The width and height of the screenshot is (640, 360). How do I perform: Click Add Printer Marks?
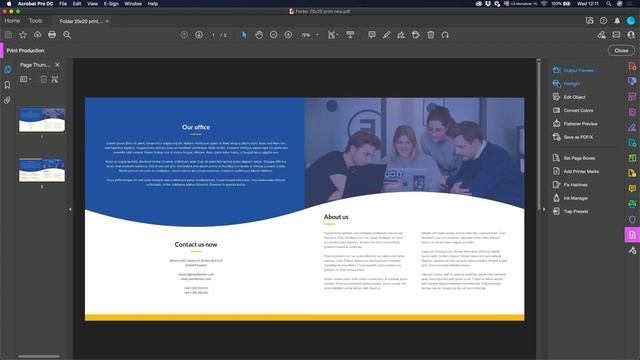click(576, 171)
